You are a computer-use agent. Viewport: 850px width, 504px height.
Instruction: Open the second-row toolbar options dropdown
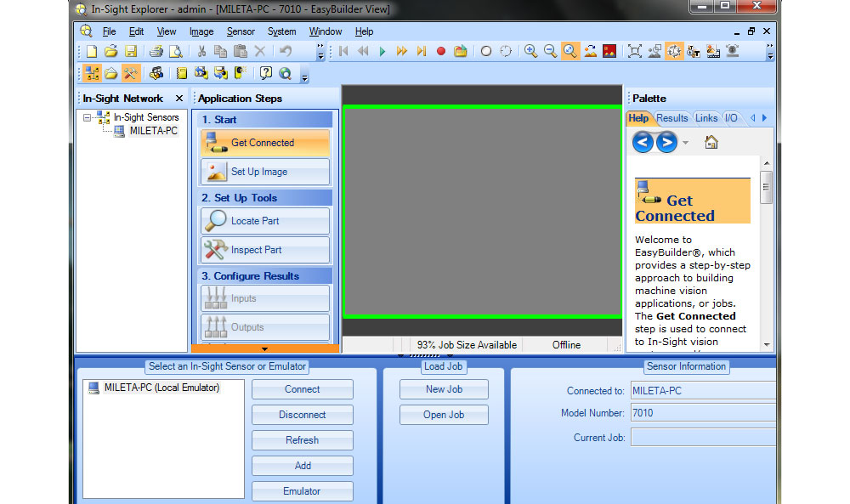tap(304, 76)
